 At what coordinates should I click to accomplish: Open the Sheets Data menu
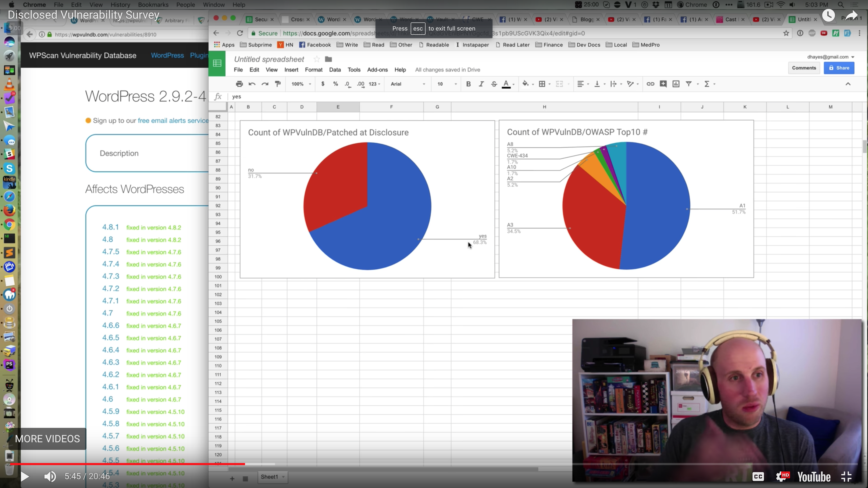(335, 70)
